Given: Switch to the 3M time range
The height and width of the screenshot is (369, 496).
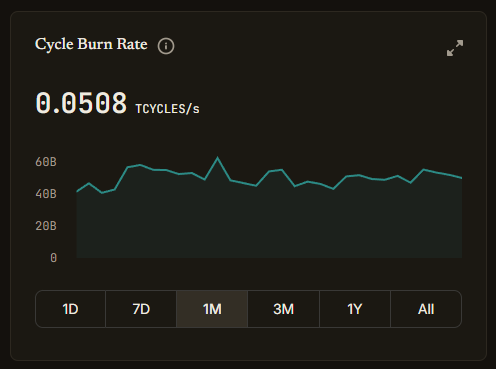Looking at the screenshot, I should click(x=283, y=309).
